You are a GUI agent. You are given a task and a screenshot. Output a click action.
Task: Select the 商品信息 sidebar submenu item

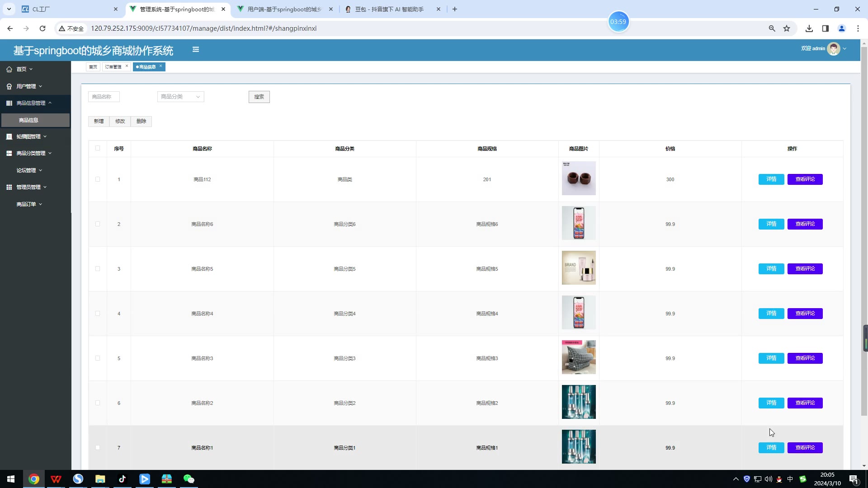pyautogui.click(x=35, y=120)
